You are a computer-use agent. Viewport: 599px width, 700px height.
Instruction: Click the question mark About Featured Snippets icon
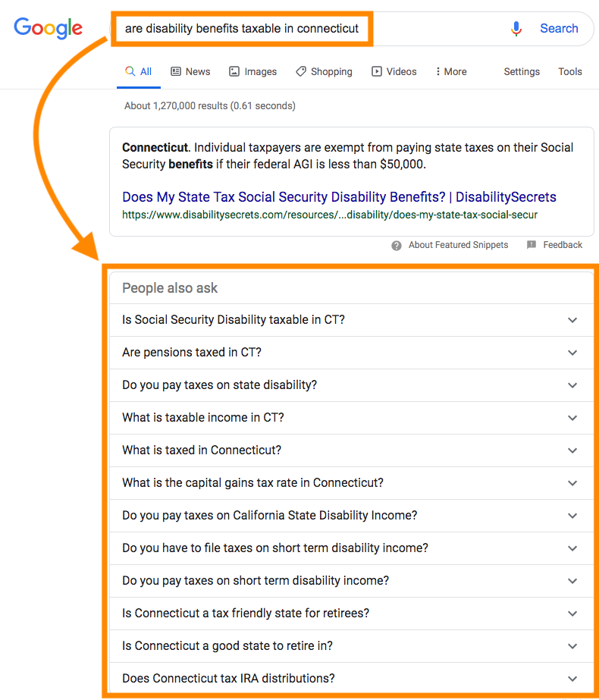pos(397,246)
